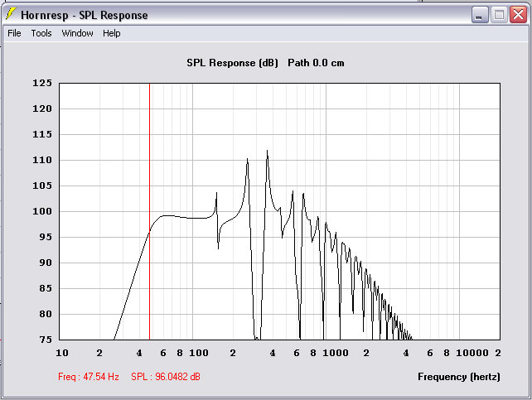Open the Tools menu

(x=41, y=33)
